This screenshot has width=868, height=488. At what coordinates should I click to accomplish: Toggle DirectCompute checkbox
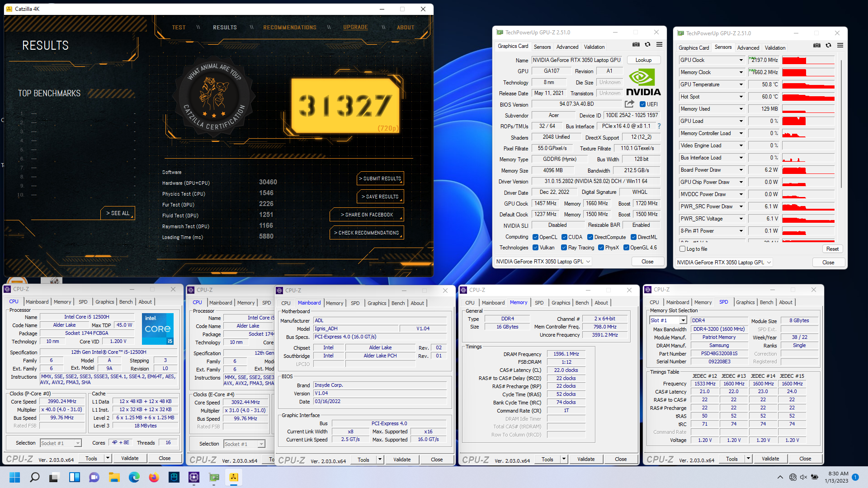590,237
